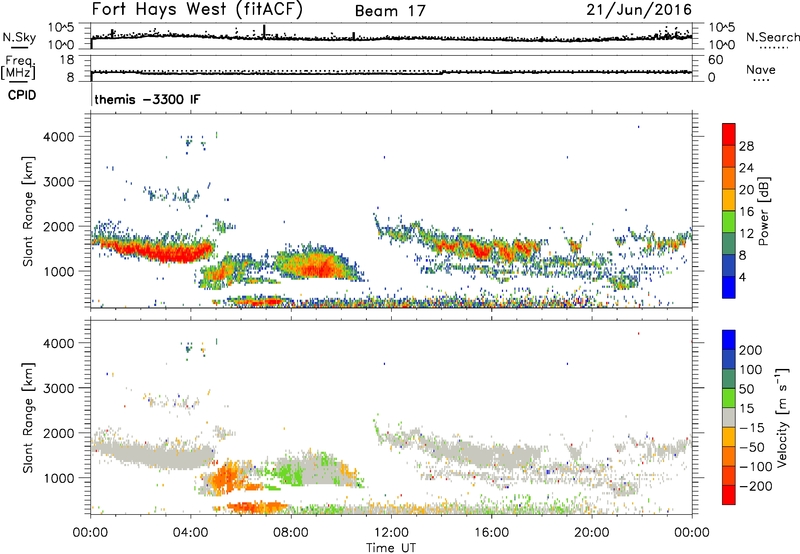Click the '16:00' time tick label
The width and height of the screenshot is (800, 554).
[x=491, y=533]
